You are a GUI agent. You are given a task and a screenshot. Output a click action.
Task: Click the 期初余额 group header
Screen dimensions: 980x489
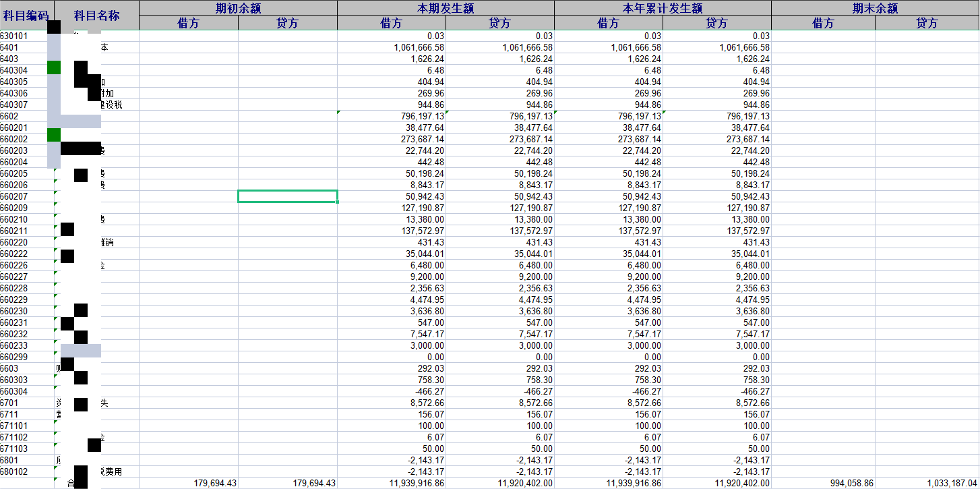click(x=238, y=8)
